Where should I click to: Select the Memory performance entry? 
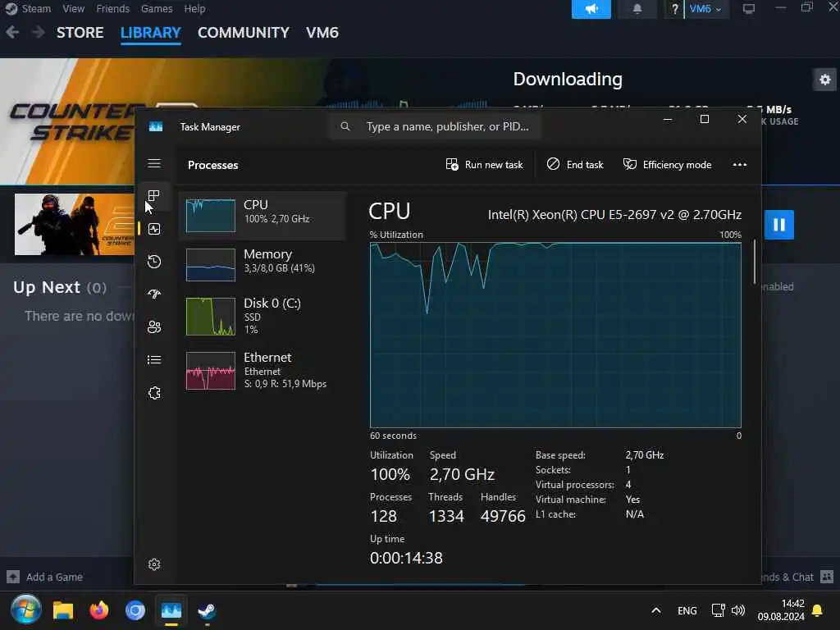tap(262, 264)
